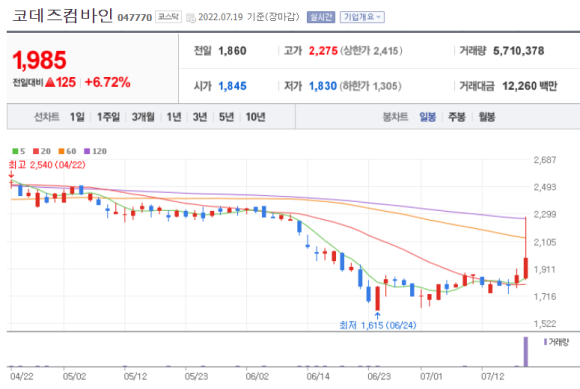The width and height of the screenshot is (580, 389).
Task: Click the previous close value 1,860
Action: click(232, 51)
